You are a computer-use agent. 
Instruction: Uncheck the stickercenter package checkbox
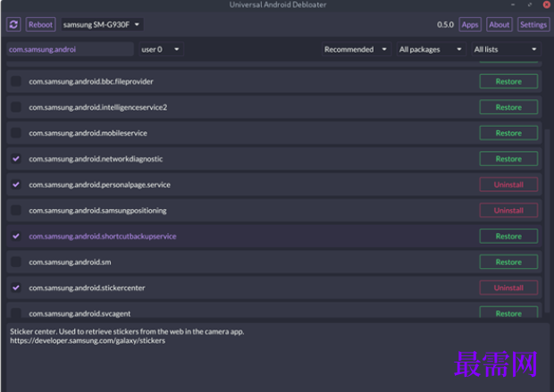(16, 288)
